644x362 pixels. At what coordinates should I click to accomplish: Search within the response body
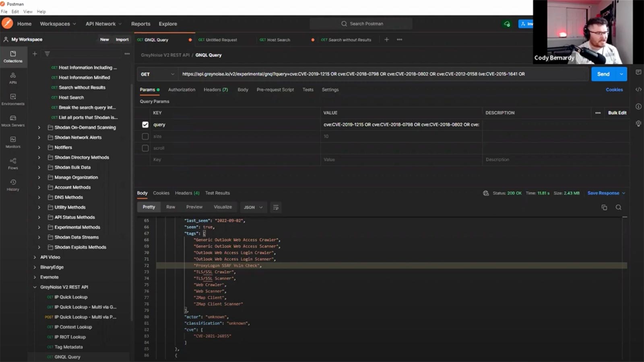click(x=619, y=207)
